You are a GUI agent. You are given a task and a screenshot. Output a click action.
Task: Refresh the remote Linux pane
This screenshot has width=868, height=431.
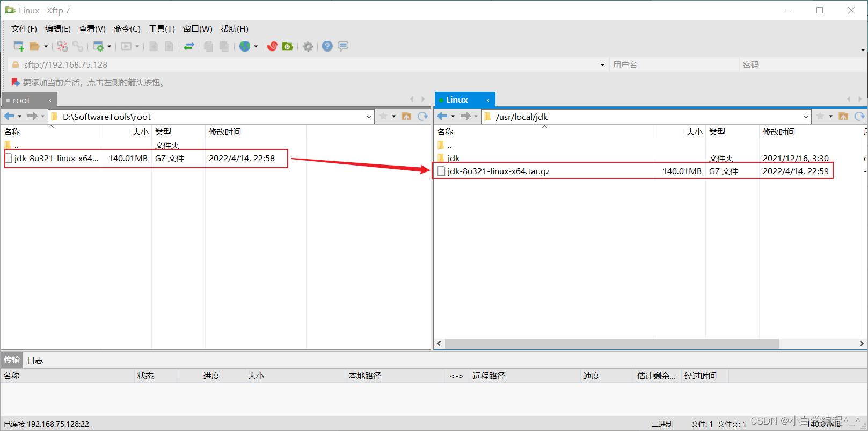click(x=860, y=116)
